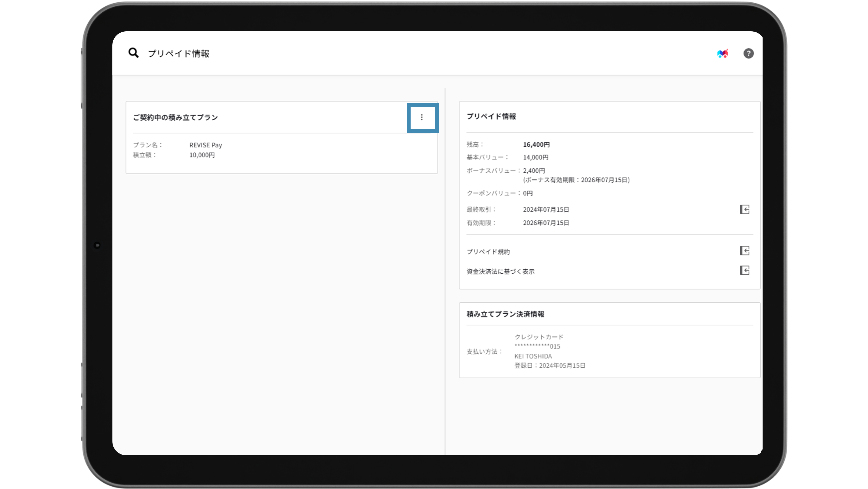Open Payment Services Act display arrow icon
The height and width of the screenshot is (489, 868).
click(744, 270)
